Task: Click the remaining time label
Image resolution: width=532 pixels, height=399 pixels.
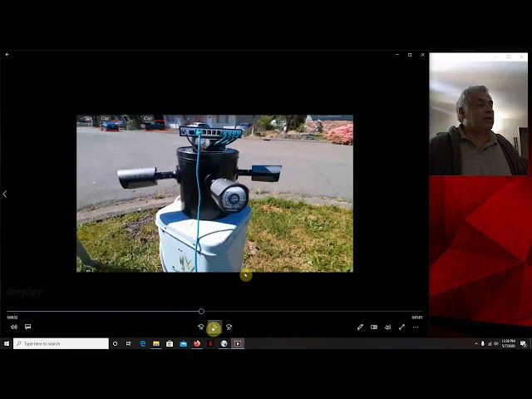Action: 417,318
